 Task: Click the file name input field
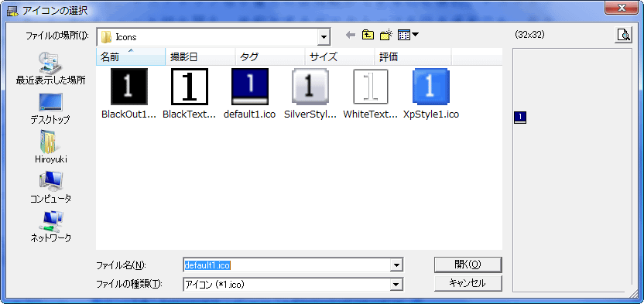(287, 265)
